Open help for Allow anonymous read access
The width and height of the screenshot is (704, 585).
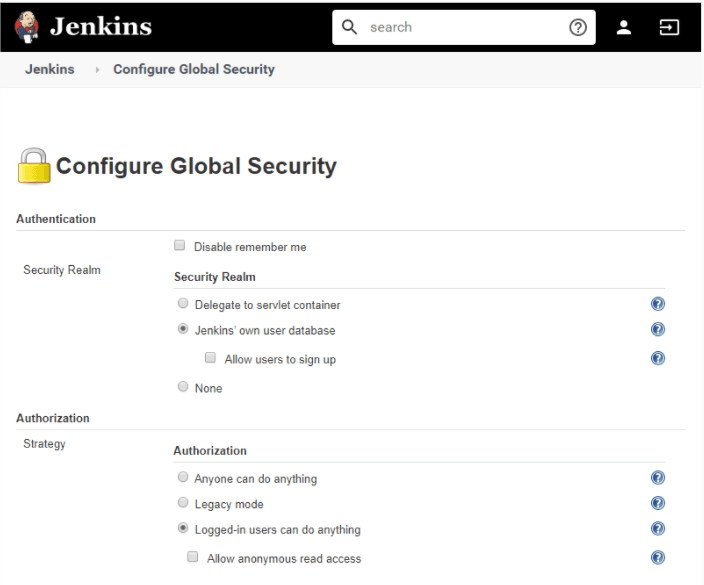coord(658,558)
